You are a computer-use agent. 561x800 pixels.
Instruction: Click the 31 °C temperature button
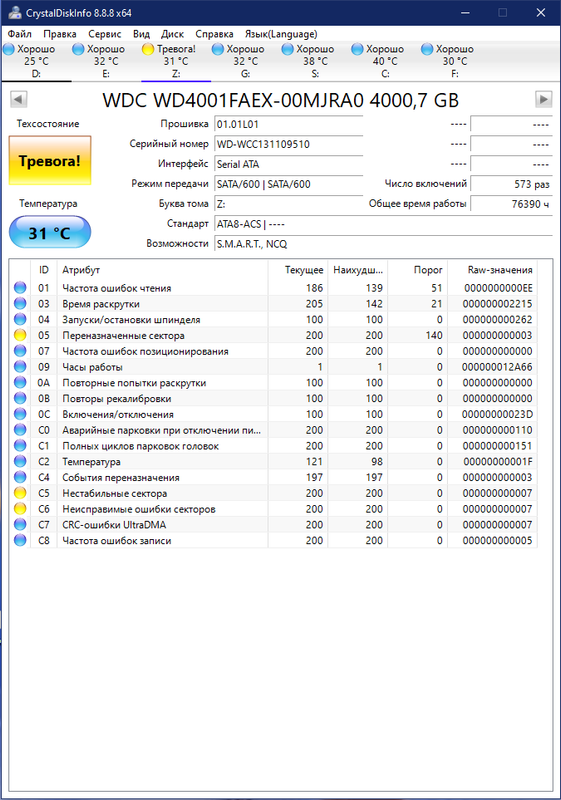(50, 233)
